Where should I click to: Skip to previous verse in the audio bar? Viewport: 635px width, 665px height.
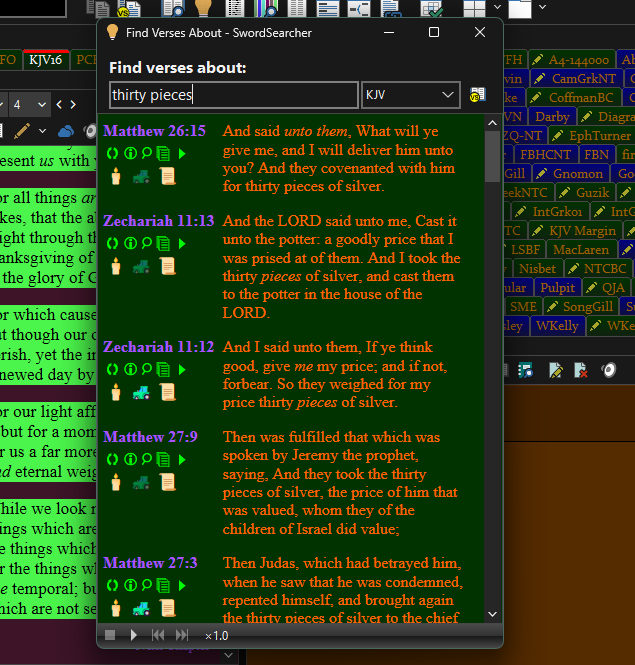point(158,635)
